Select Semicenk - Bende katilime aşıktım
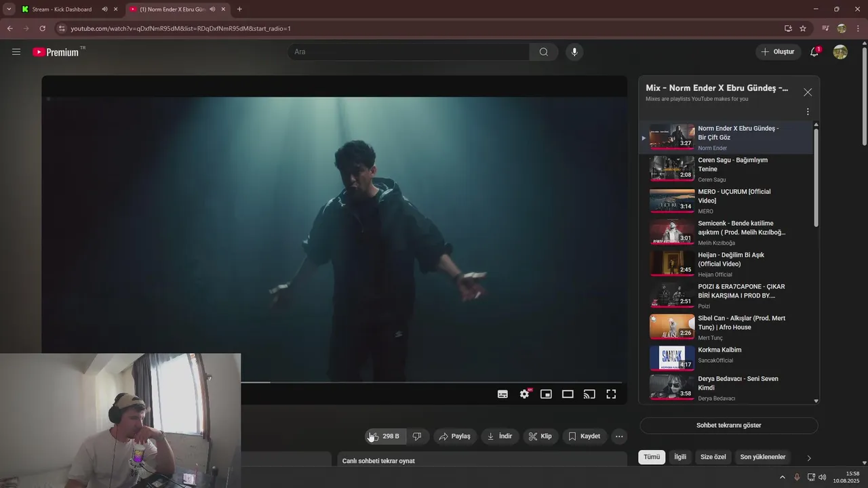 tap(726, 232)
